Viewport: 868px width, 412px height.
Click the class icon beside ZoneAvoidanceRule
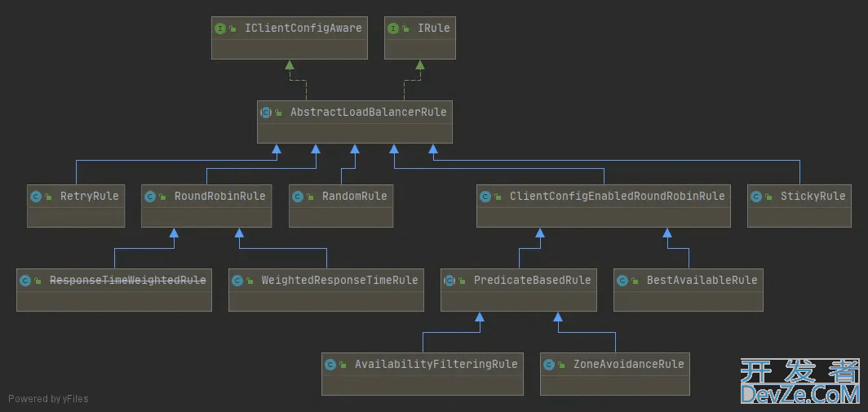coord(549,365)
